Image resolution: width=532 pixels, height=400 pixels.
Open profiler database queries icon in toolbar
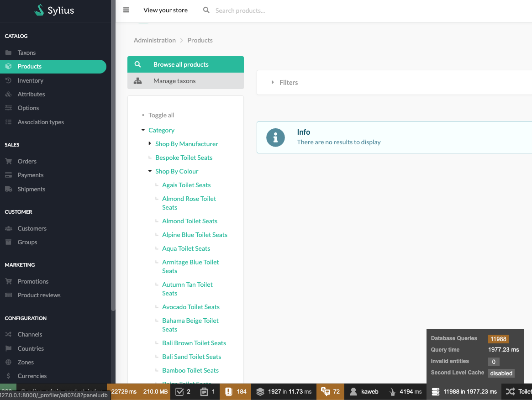(x=436, y=391)
